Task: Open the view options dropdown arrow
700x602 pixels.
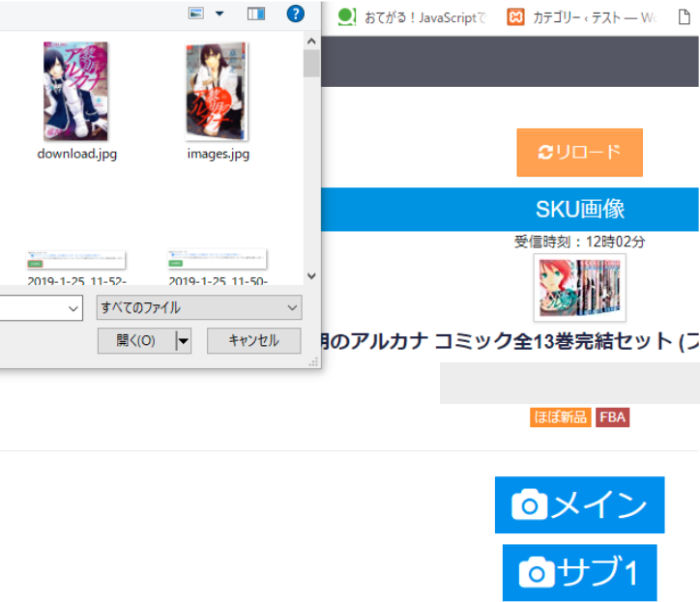Action: pyautogui.click(x=219, y=14)
